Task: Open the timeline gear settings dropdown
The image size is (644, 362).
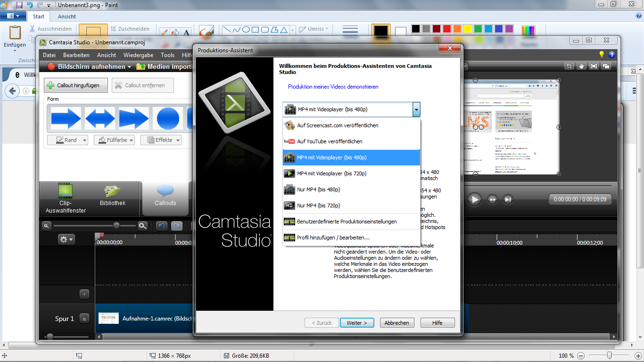Action: [x=66, y=239]
